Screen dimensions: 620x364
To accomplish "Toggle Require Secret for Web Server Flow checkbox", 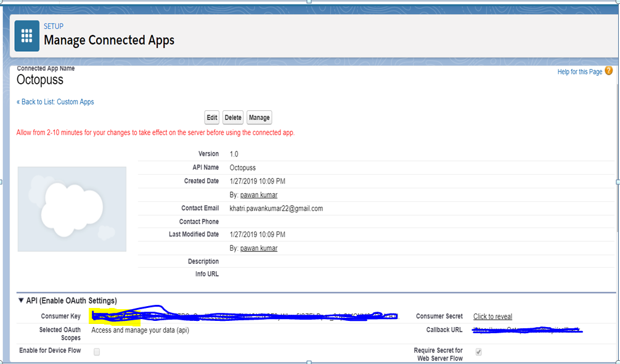I will pyautogui.click(x=478, y=352).
